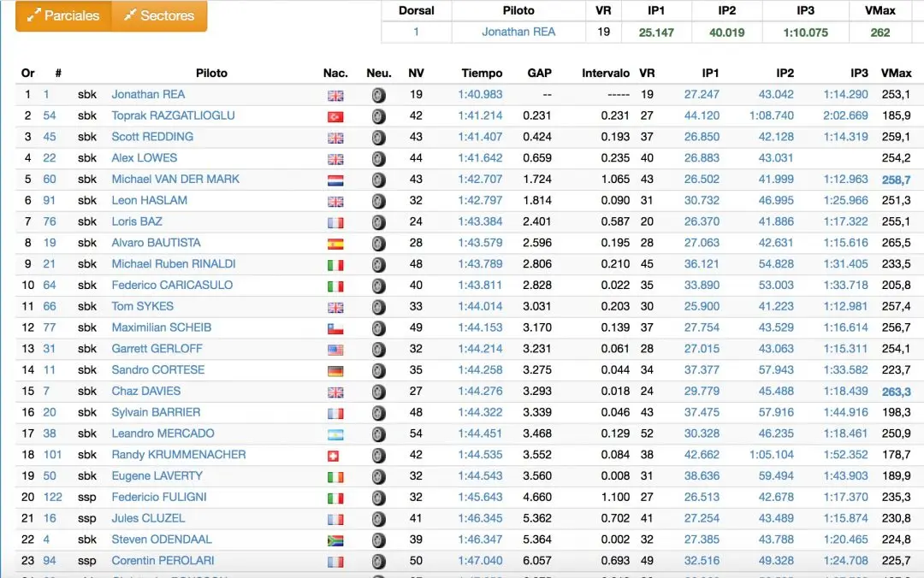The width and height of the screenshot is (924, 578).
Task: Click the tyre icon in Michael Ruben RINALDI row
Action: point(379,264)
